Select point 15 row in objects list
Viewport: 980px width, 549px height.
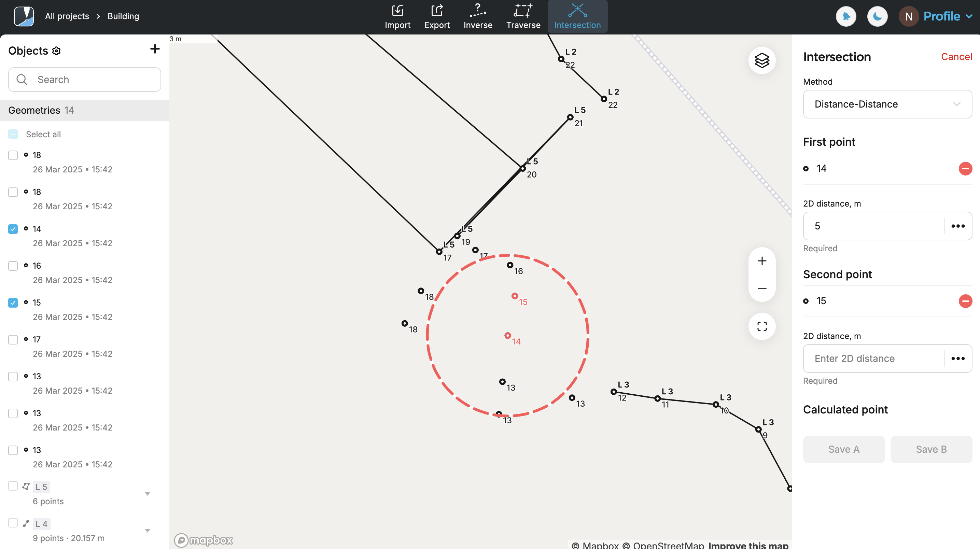coord(84,310)
